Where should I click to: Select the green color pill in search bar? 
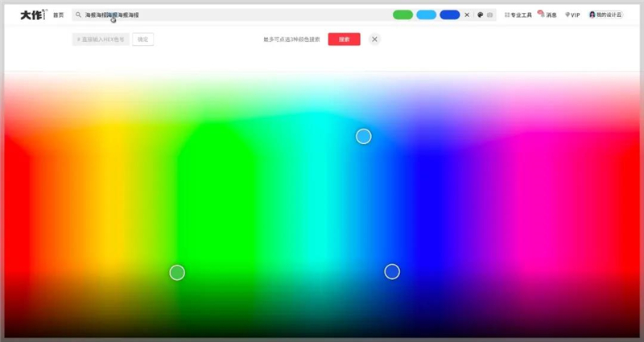(403, 14)
